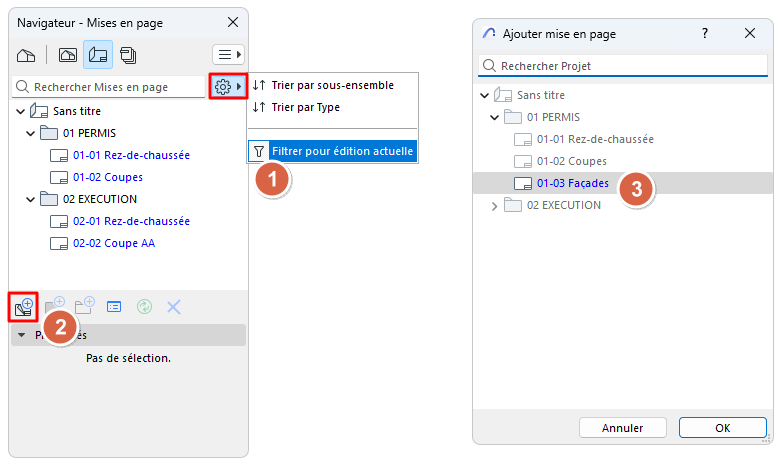Click the blue delete X icon
The width and height of the screenshot is (778, 467).
173,306
